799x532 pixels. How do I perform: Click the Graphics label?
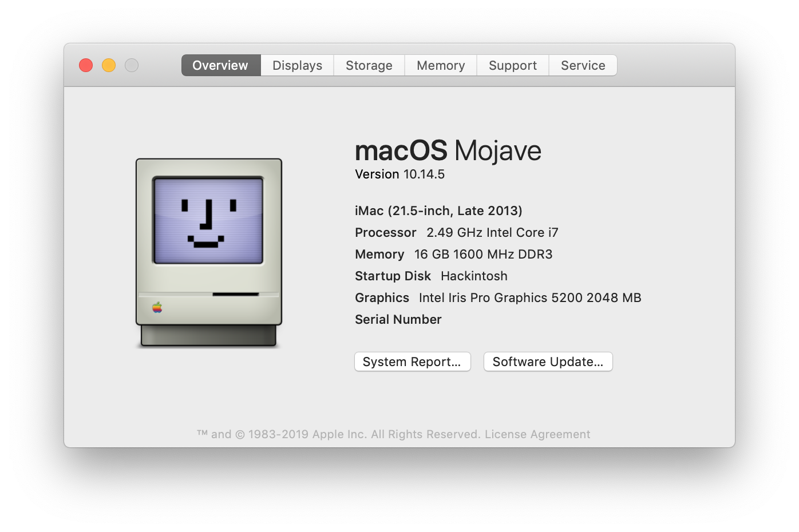(382, 297)
